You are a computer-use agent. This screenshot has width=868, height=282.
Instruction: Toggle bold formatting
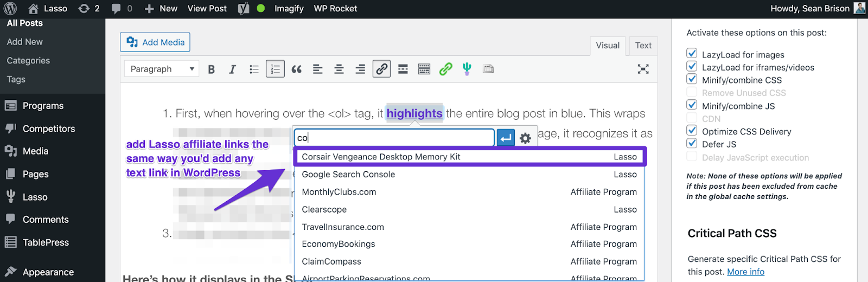pos(212,69)
